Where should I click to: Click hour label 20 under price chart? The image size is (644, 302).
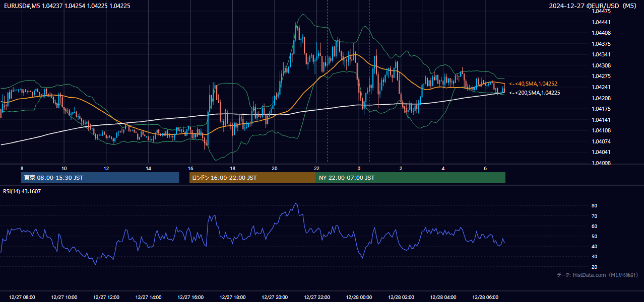(275, 168)
